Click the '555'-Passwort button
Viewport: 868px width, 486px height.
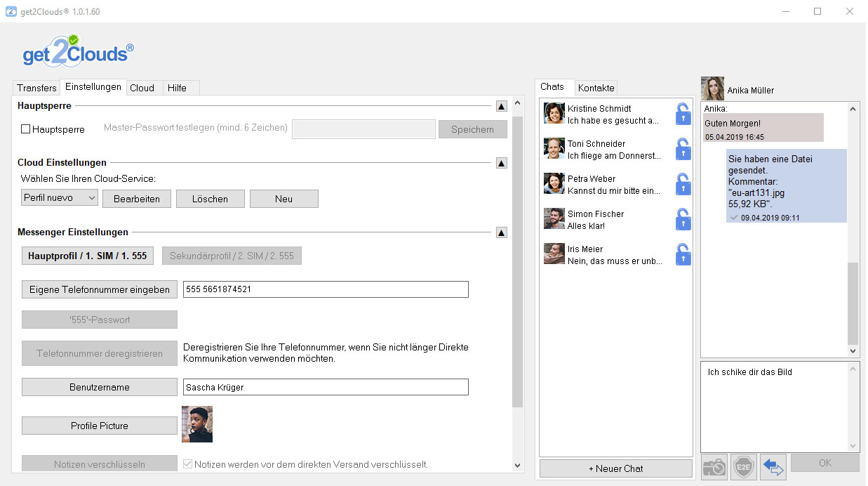100,320
